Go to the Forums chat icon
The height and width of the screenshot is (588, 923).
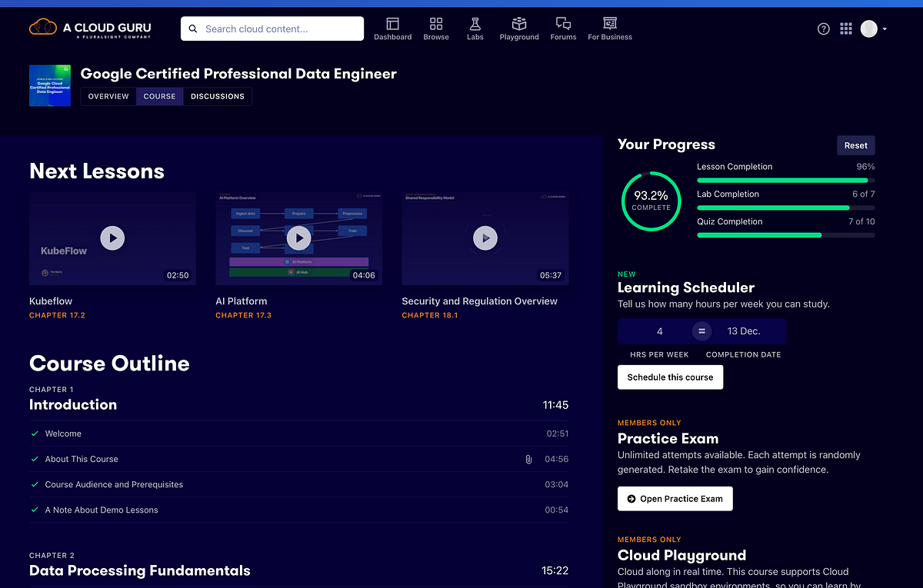pos(563,25)
